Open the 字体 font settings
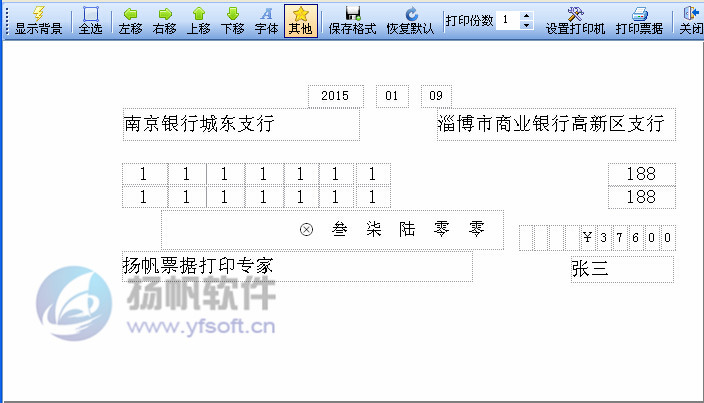The width and height of the screenshot is (704, 403). click(266, 20)
